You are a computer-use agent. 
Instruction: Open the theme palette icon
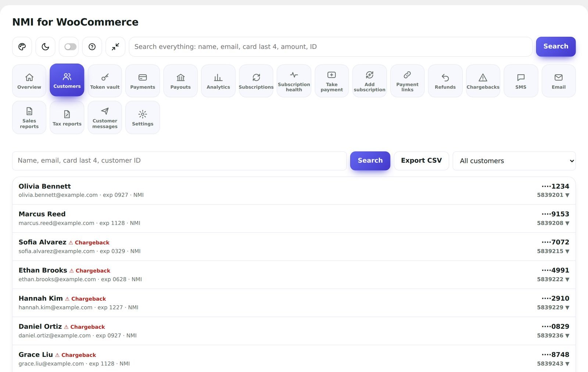[22, 47]
